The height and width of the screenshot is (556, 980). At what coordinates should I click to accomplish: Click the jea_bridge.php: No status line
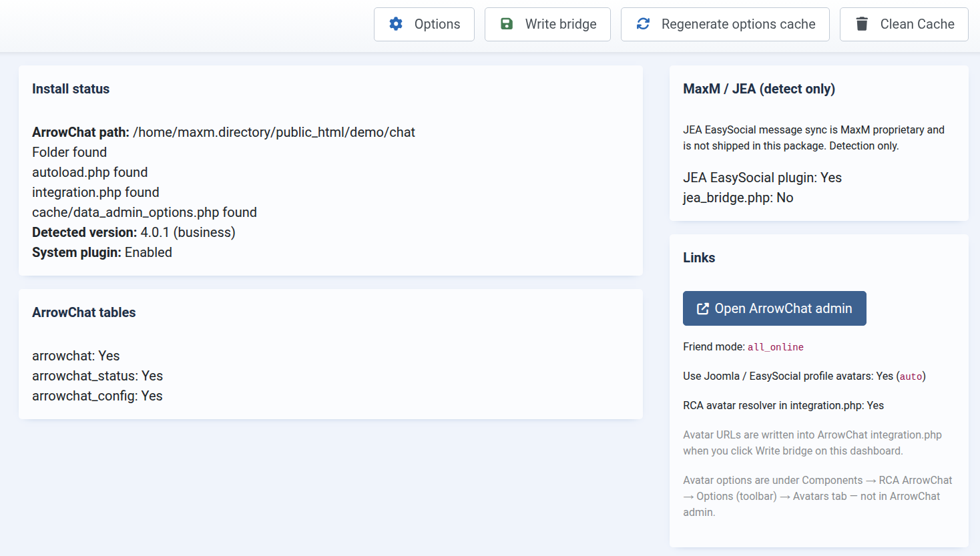[738, 198]
